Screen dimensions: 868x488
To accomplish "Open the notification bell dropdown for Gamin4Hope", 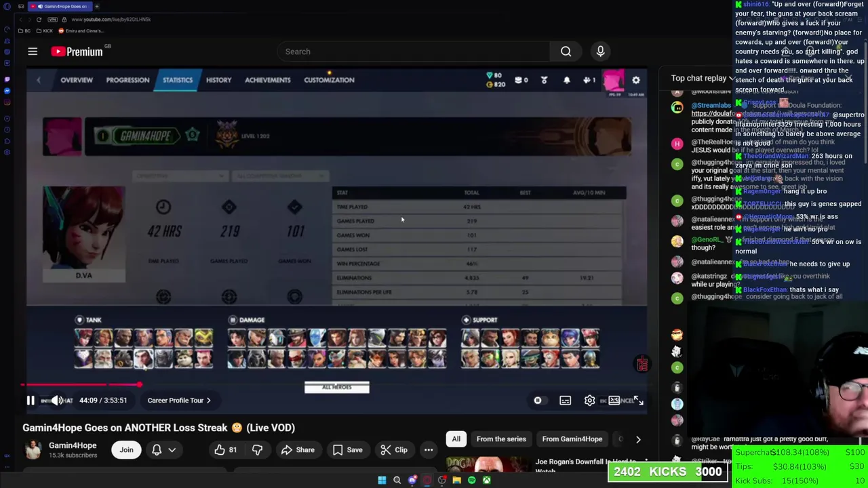I will coord(163,450).
